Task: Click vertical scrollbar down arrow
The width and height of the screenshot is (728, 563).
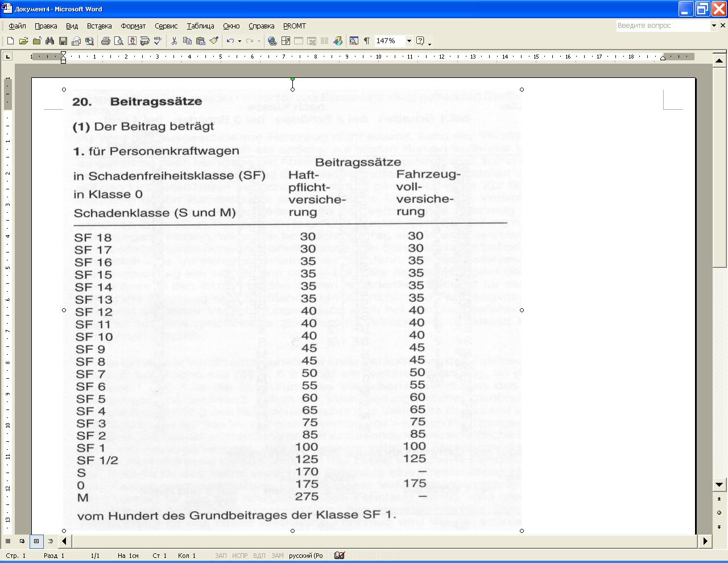Action: click(719, 485)
